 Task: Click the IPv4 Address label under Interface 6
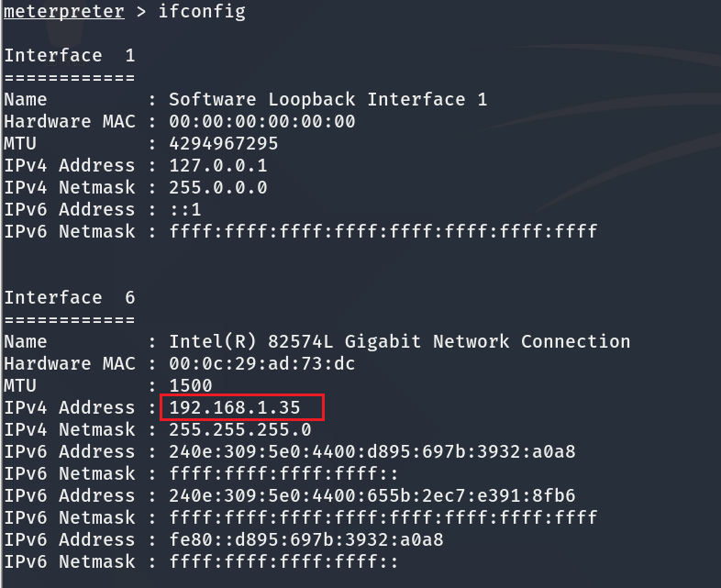coord(69,407)
